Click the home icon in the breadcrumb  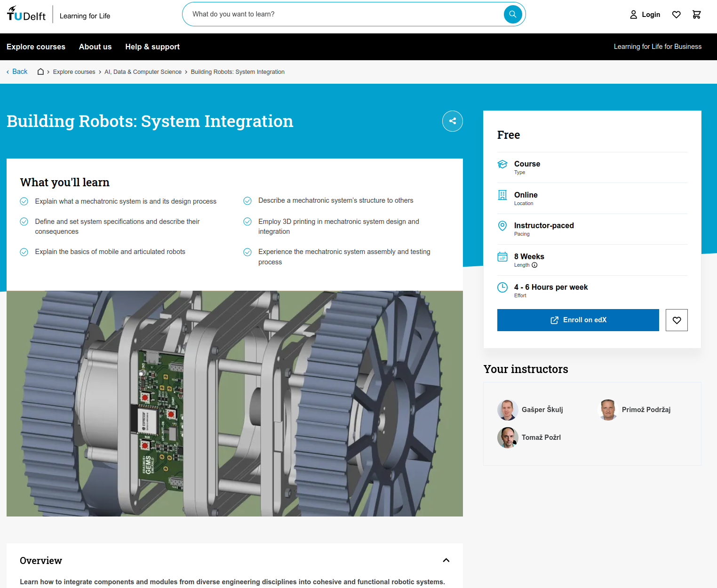(x=40, y=72)
